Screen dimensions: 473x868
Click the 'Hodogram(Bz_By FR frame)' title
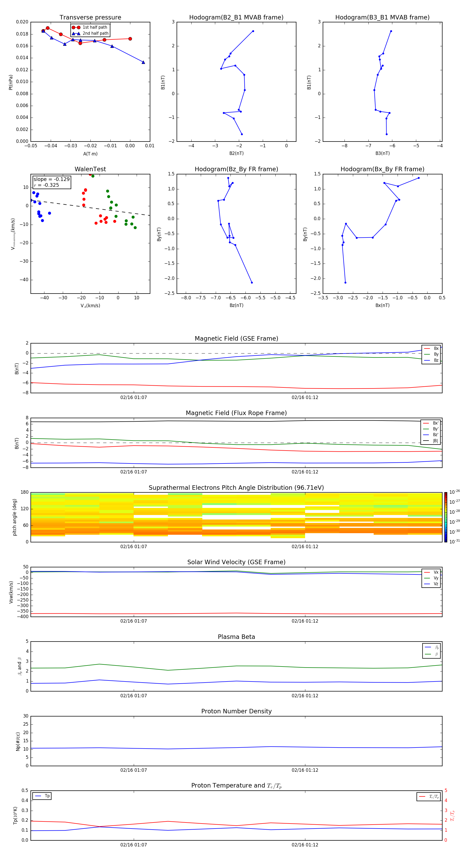[x=236, y=169]
